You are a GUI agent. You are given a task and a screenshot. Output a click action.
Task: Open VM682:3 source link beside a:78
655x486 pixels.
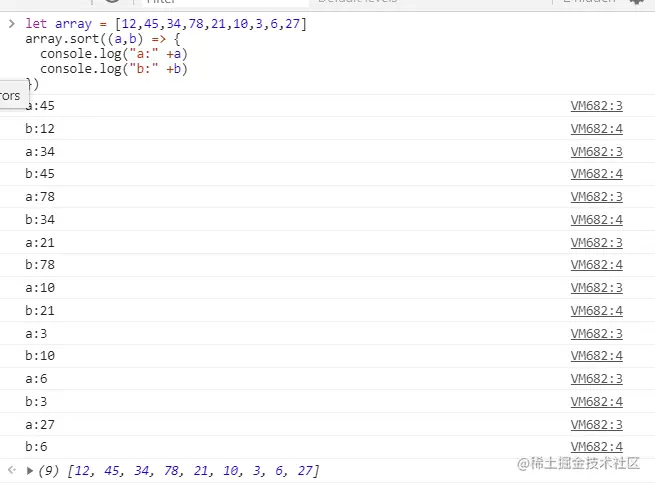[x=597, y=197]
